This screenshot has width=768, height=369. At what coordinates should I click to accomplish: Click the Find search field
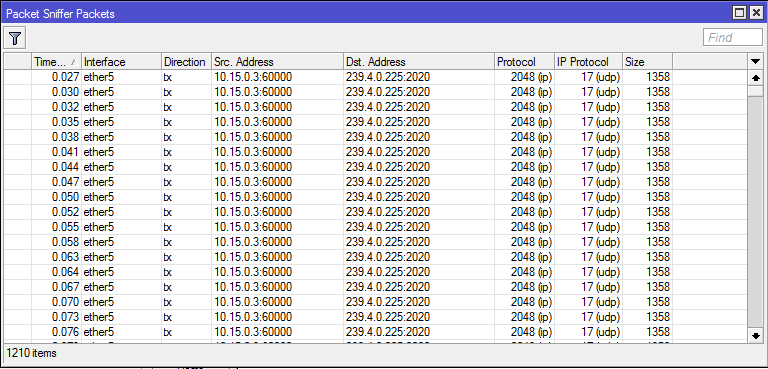(x=732, y=38)
